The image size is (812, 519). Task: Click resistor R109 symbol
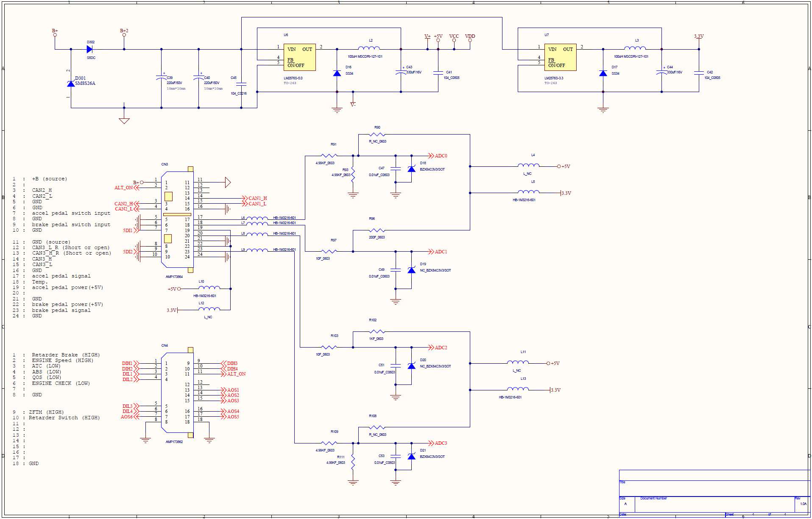tap(329, 443)
